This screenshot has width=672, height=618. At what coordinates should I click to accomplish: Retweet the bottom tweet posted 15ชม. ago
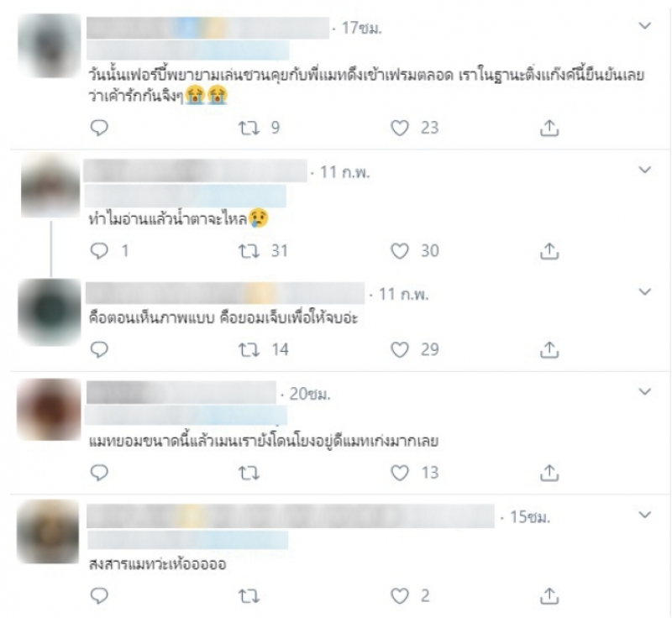tap(249, 596)
